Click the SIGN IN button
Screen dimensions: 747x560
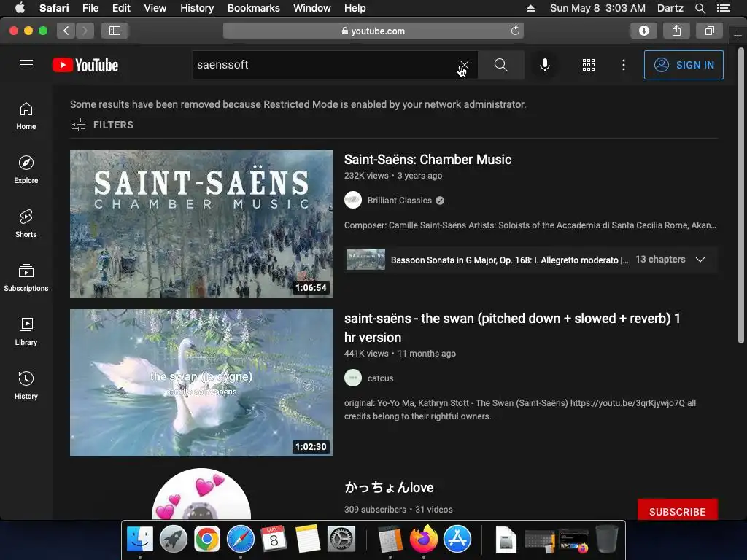(x=683, y=65)
